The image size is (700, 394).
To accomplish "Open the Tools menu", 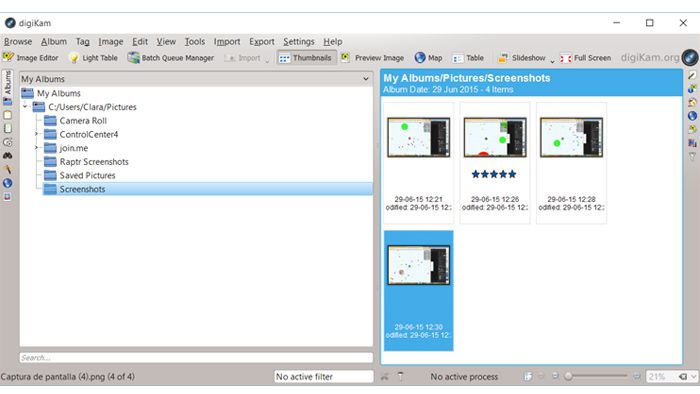I will tap(195, 41).
